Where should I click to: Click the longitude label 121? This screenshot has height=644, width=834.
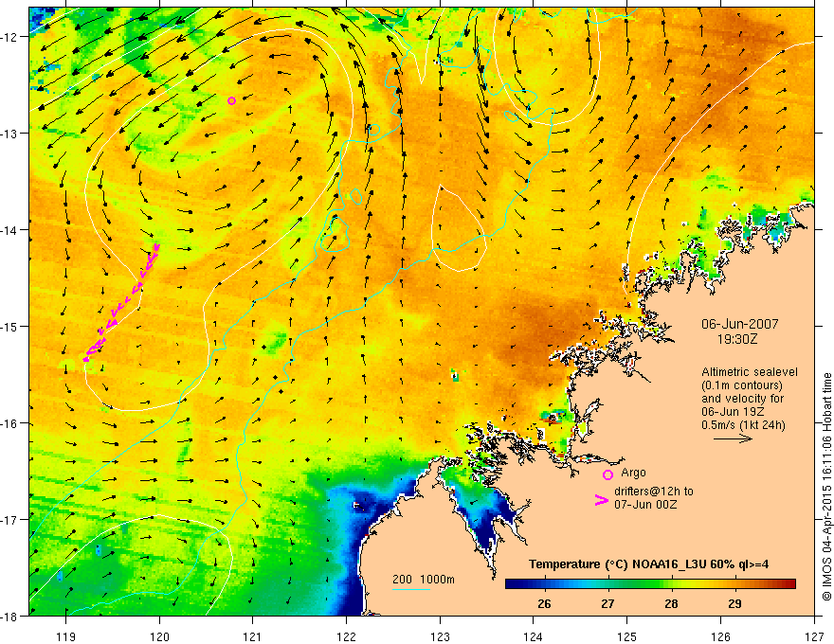click(x=252, y=636)
